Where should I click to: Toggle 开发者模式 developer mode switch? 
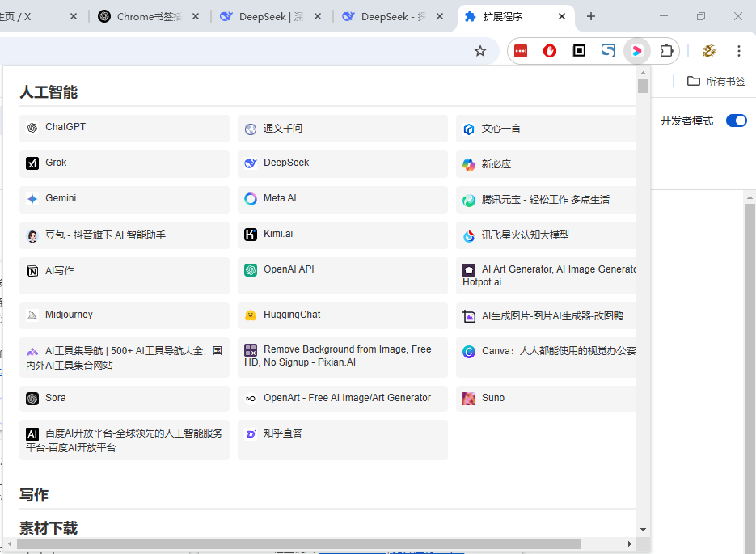click(x=737, y=121)
